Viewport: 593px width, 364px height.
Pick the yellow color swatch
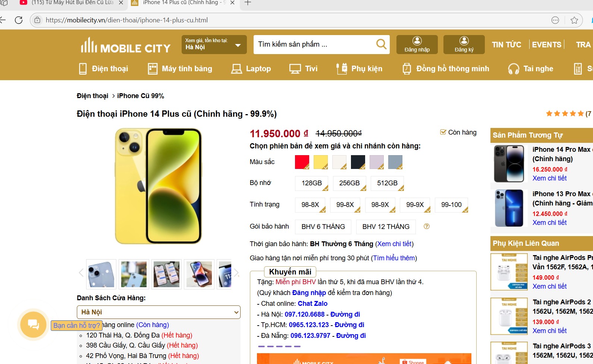321,162
